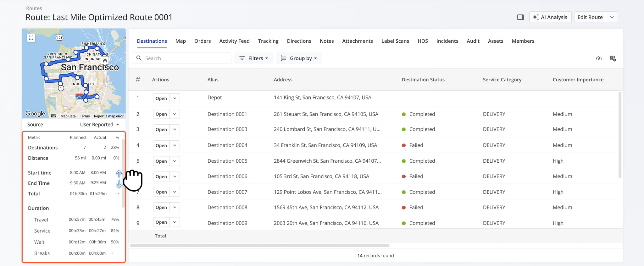The height and width of the screenshot is (266, 644).
Task: Click Open for Destination 0009
Action: click(x=161, y=222)
